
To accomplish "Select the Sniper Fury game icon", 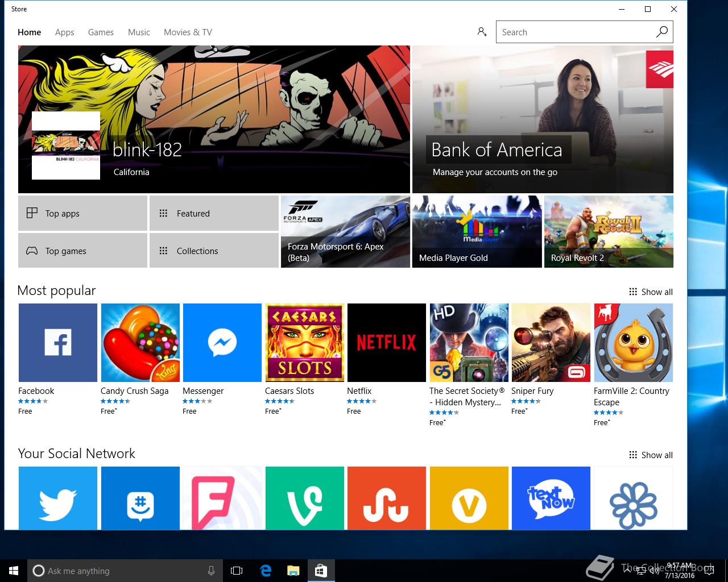I will 551,342.
